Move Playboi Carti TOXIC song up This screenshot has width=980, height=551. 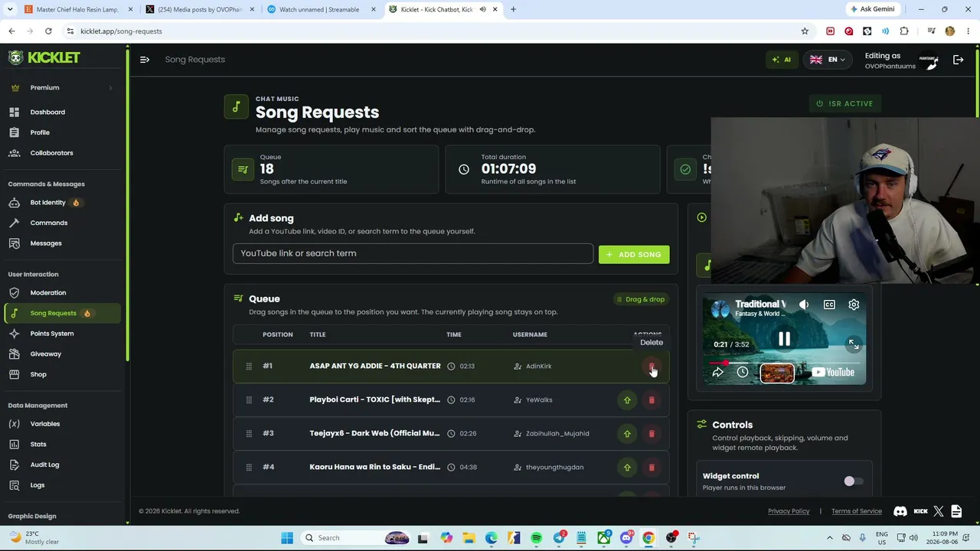627,399
